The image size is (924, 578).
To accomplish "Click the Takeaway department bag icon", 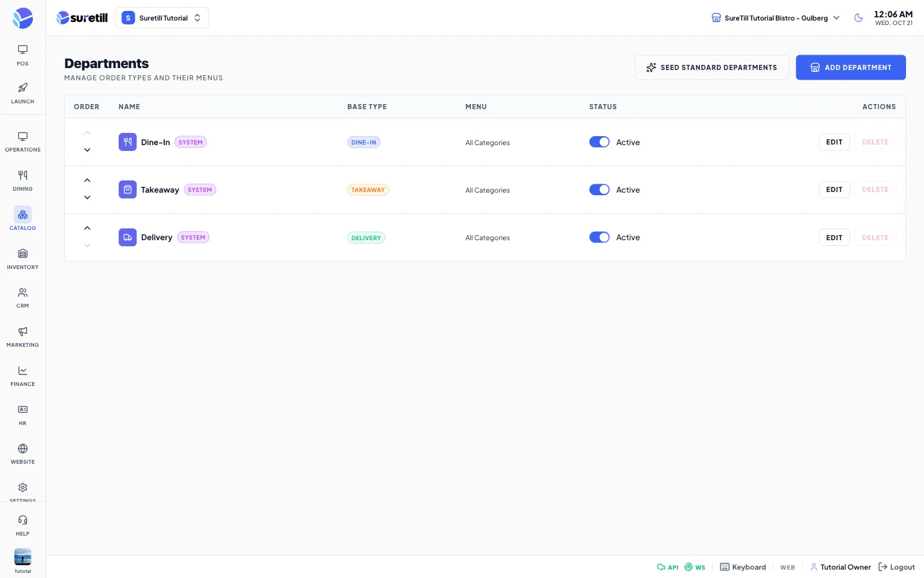I will coord(128,189).
